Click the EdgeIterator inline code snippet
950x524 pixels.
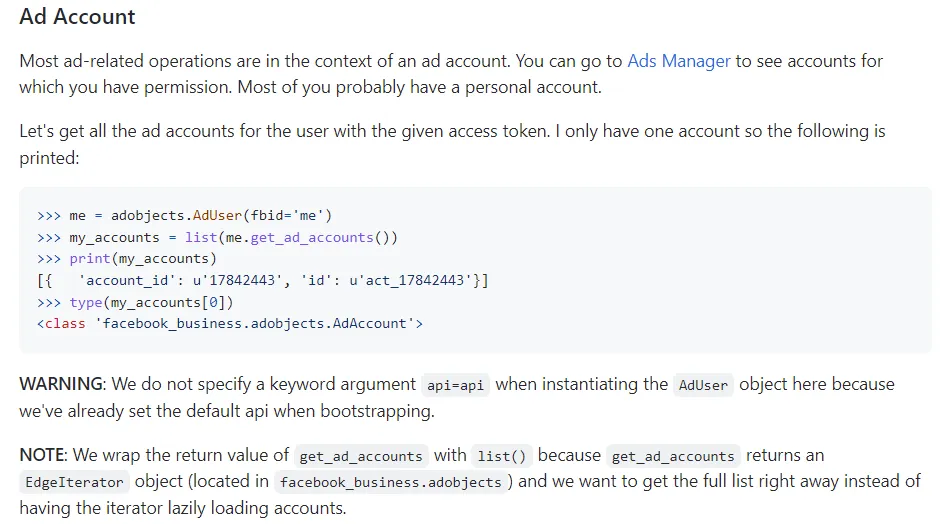tap(74, 482)
